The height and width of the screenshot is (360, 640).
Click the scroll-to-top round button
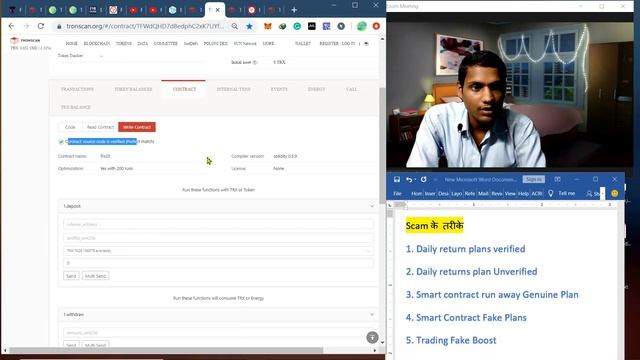372,337
